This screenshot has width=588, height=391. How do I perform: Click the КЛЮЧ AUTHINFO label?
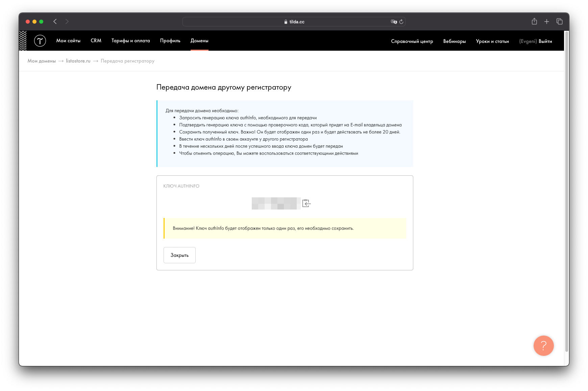click(x=181, y=186)
